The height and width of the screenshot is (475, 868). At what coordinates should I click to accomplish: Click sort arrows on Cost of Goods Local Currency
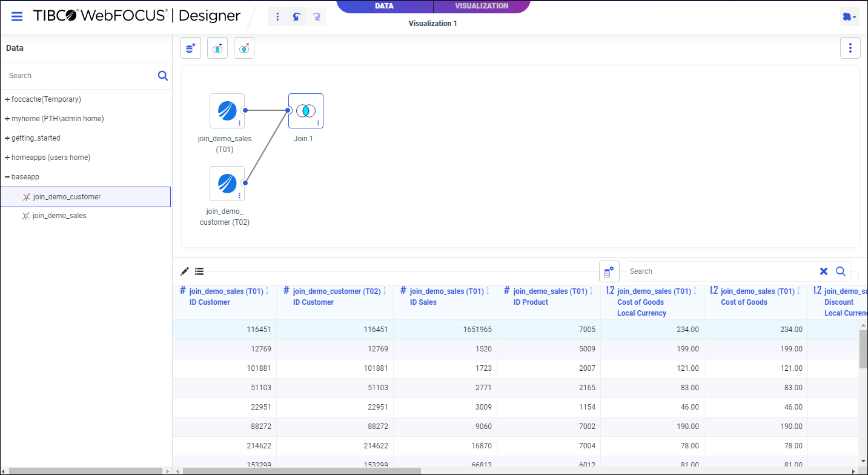click(695, 291)
